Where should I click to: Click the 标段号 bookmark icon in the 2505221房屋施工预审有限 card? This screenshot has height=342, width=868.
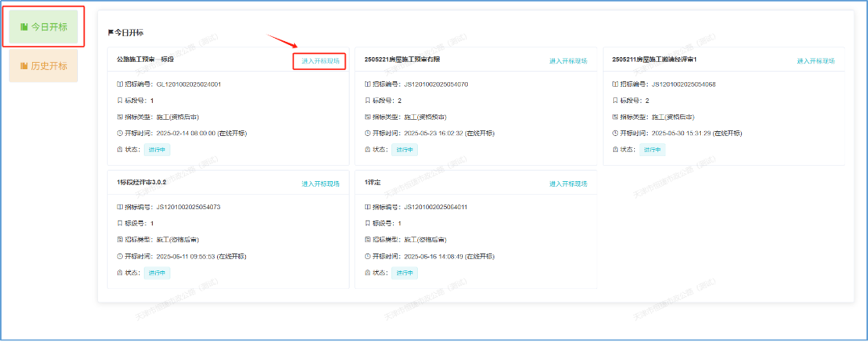[x=367, y=101]
